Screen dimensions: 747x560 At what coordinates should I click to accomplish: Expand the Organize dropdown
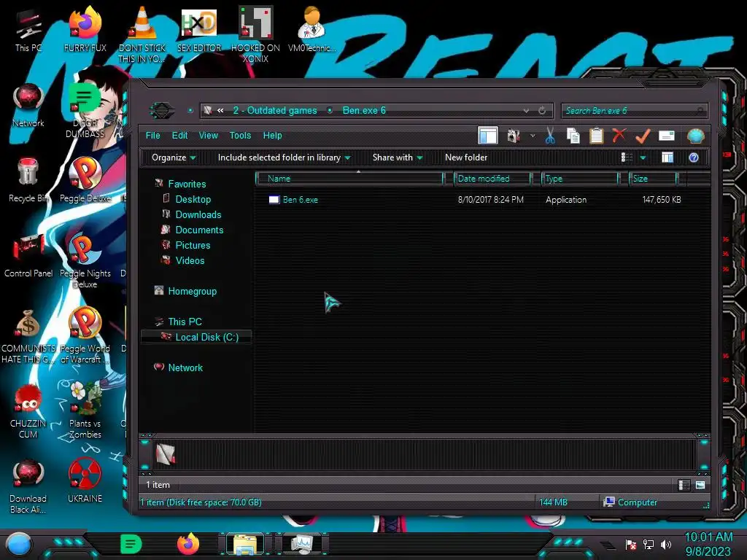coord(174,157)
